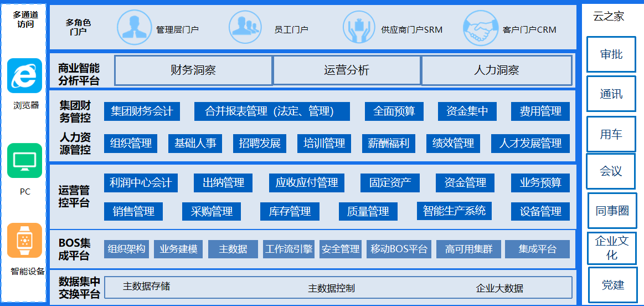Click the 同事圈 box
Screen dimensions: 644x306
click(612, 211)
